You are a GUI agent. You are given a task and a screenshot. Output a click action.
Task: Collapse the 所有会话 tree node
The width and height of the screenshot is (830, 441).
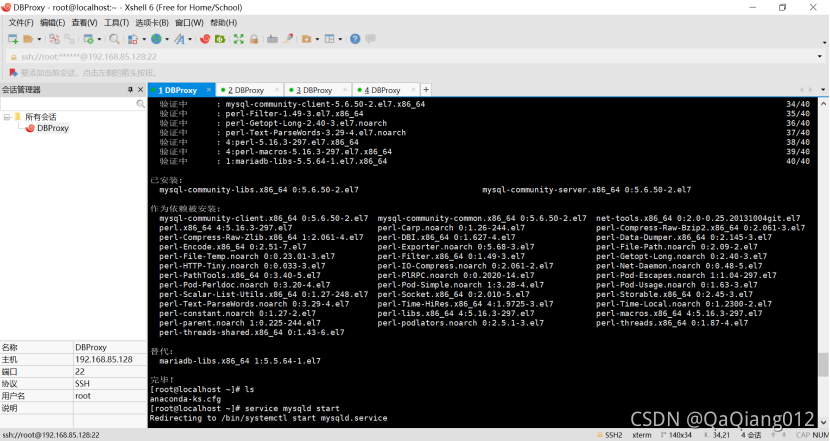[x=7, y=117]
